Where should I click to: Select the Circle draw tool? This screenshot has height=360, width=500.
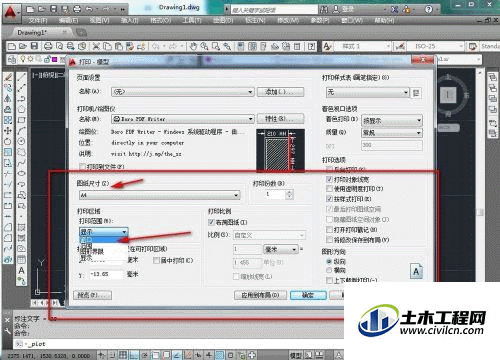point(22,141)
